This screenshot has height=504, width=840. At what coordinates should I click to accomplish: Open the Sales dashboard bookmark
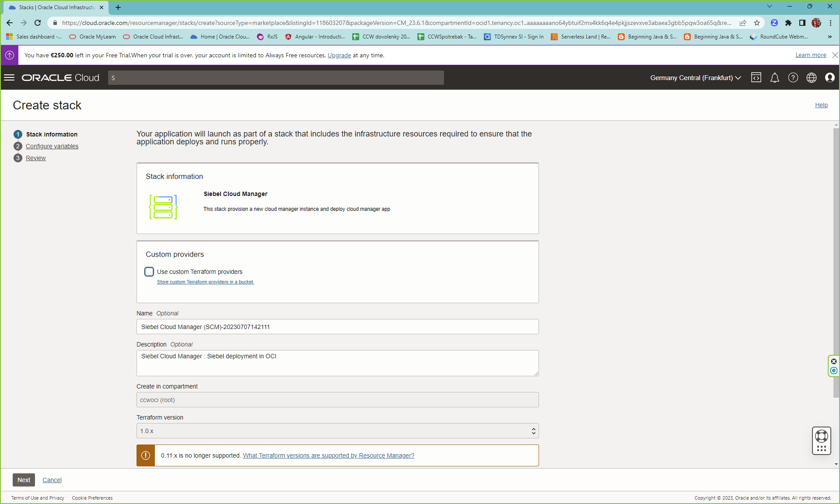pos(34,37)
